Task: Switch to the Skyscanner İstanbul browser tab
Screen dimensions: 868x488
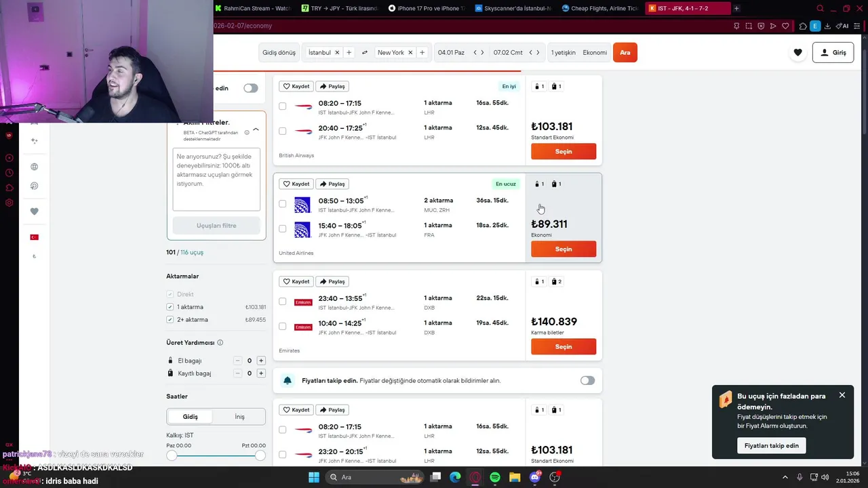Action: click(513, 8)
